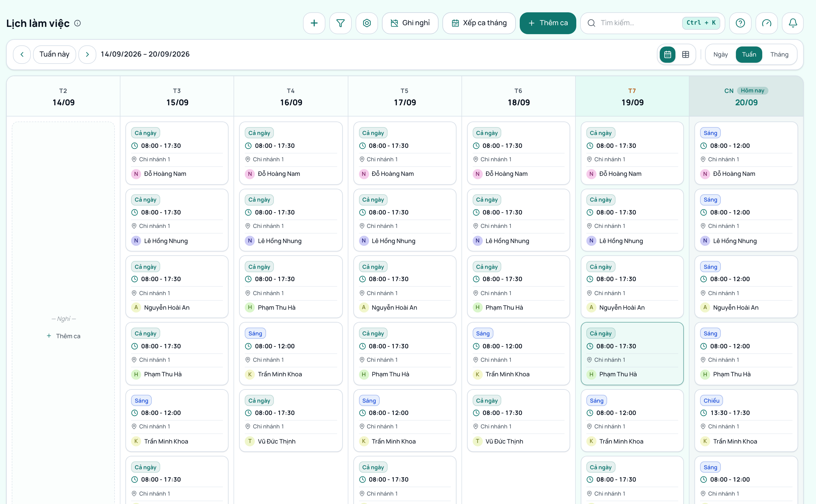This screenshot has width=816, height=504.
Task: Click the CN 20/09 today column header
Action: point(746,96)
